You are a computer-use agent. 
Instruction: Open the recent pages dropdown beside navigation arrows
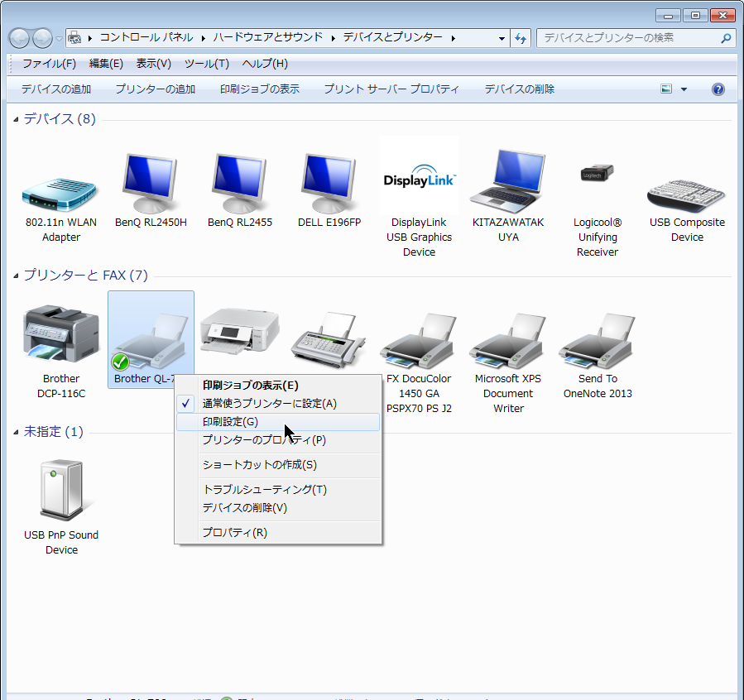pos(59,39)
